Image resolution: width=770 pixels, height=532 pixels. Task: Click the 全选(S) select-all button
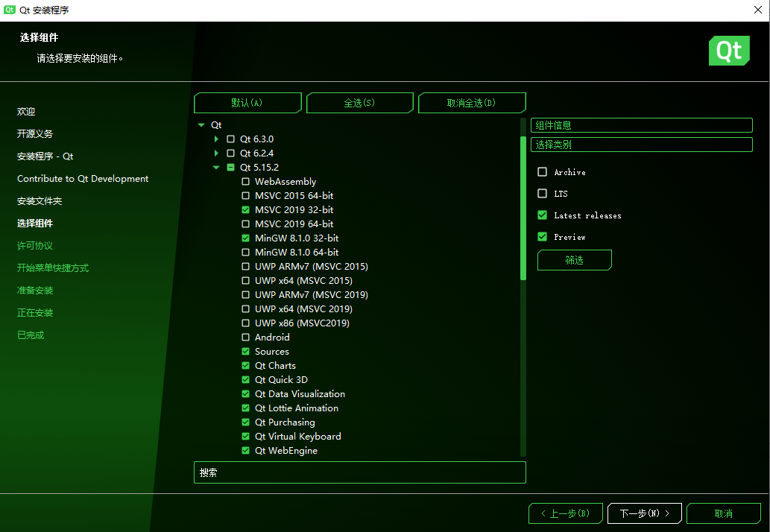360,103
